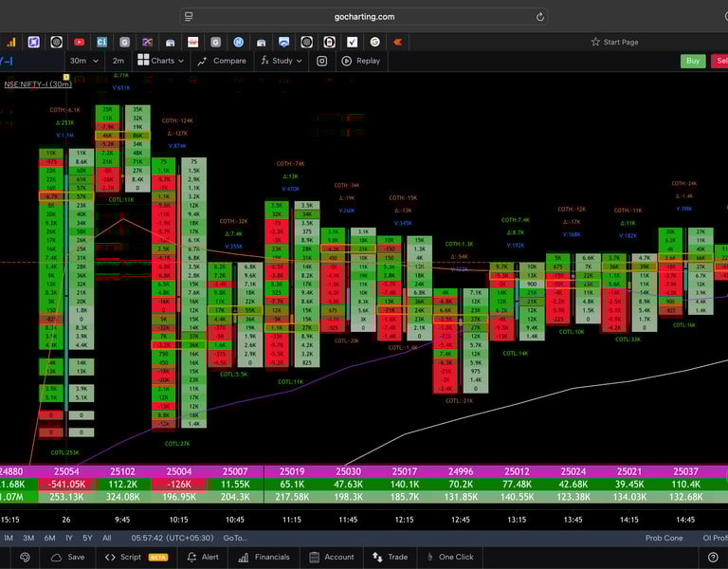Click the red -126K delta cell

coord(179,484)
